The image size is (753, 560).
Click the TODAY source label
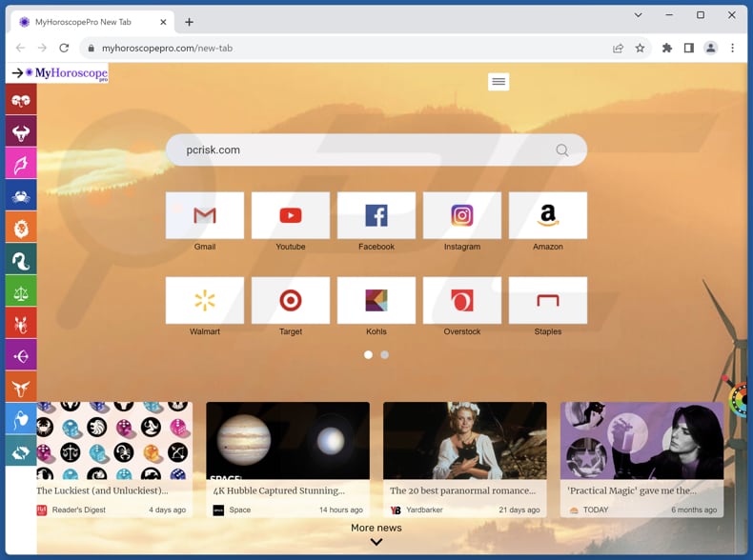tap(596, 510)
